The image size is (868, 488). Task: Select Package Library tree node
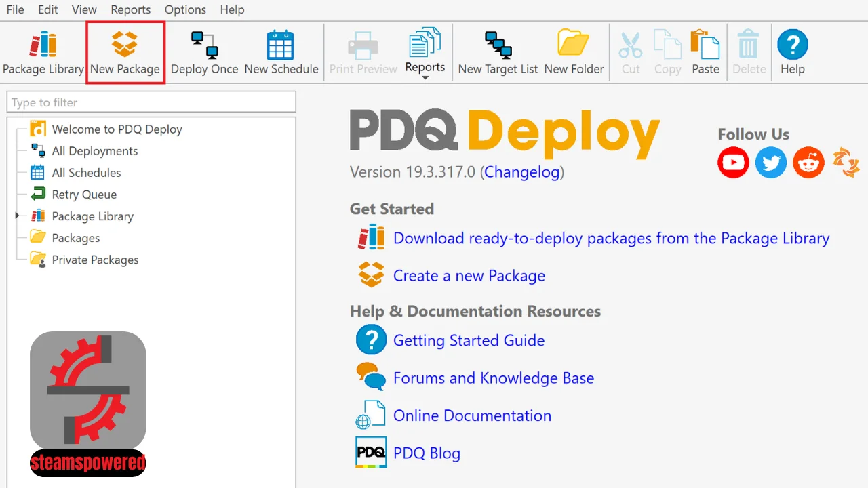[x=92, y=216]
